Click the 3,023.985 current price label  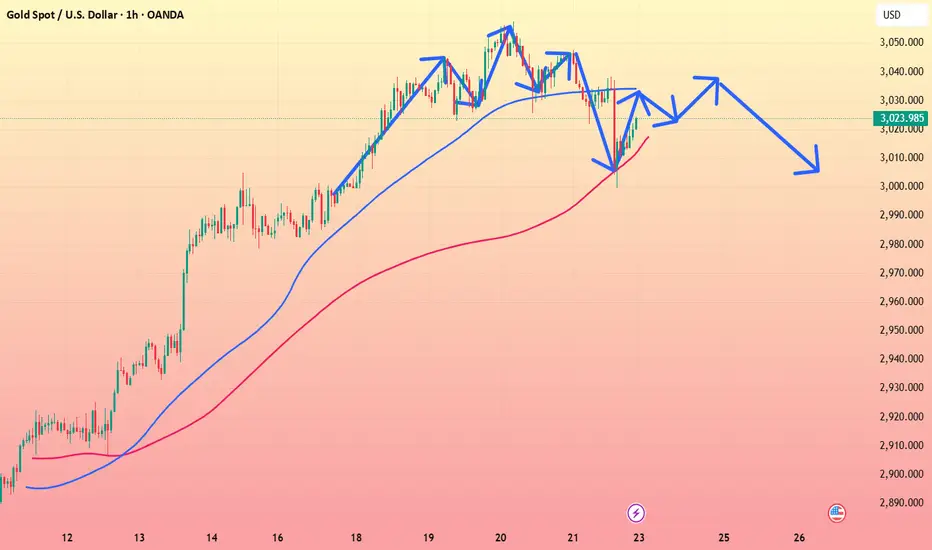click(902, 118)
